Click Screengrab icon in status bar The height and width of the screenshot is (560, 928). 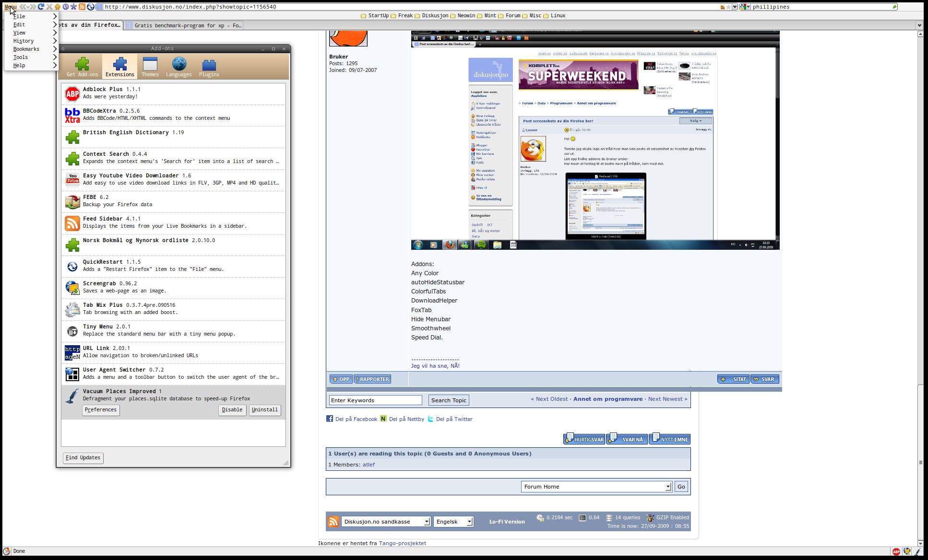click(x=907, y=551)
